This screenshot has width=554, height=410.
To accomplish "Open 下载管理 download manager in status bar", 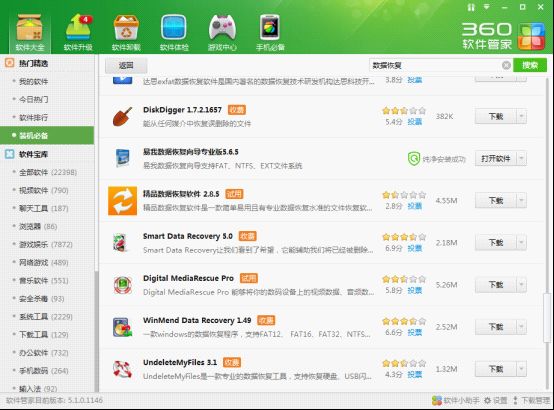I will click(531, 400).
